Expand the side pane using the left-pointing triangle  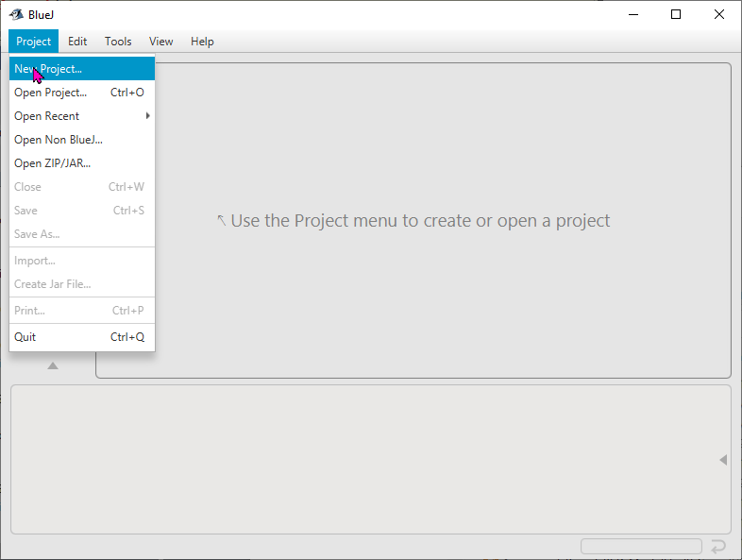tap(723, 460)
